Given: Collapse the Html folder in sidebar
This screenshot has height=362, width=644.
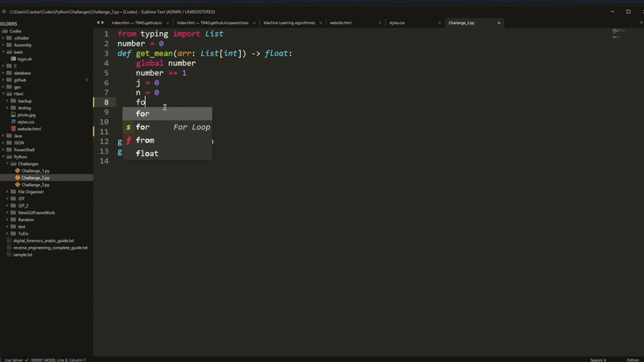Looking at the screenshot, I should 3,94.
